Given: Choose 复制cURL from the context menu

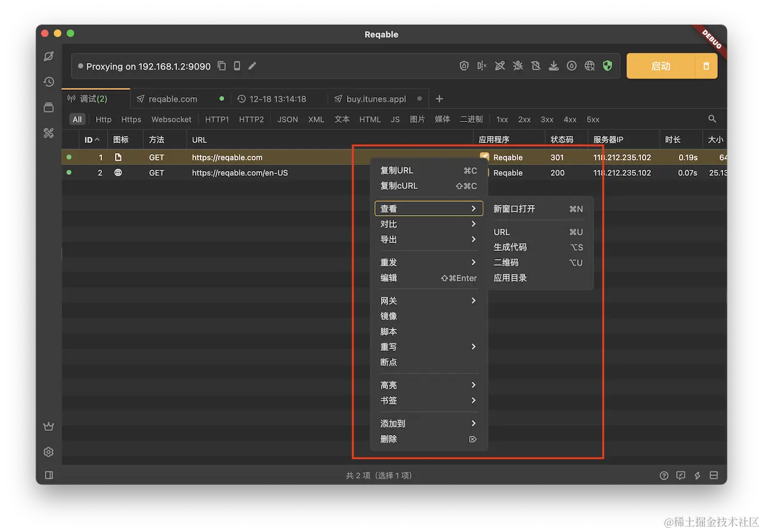Looking at the screenshot, I should click(429, 186).
